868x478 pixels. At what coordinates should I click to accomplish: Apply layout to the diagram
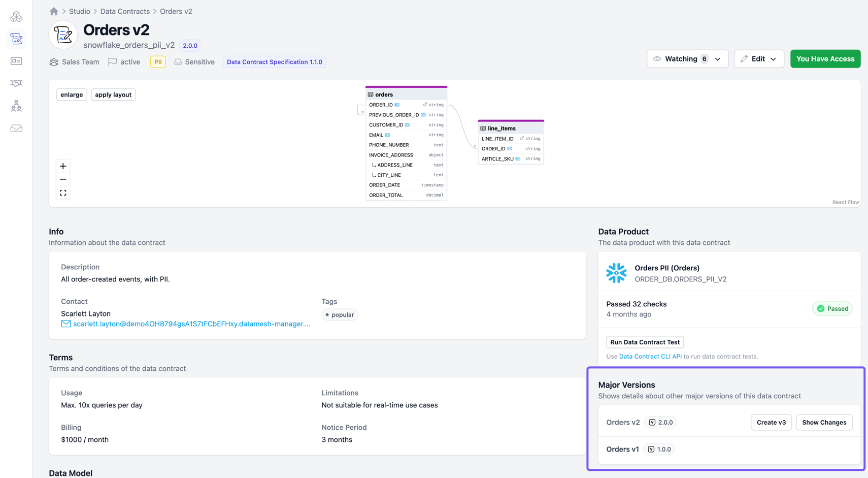pyautogui.click(x=113, y=94)
